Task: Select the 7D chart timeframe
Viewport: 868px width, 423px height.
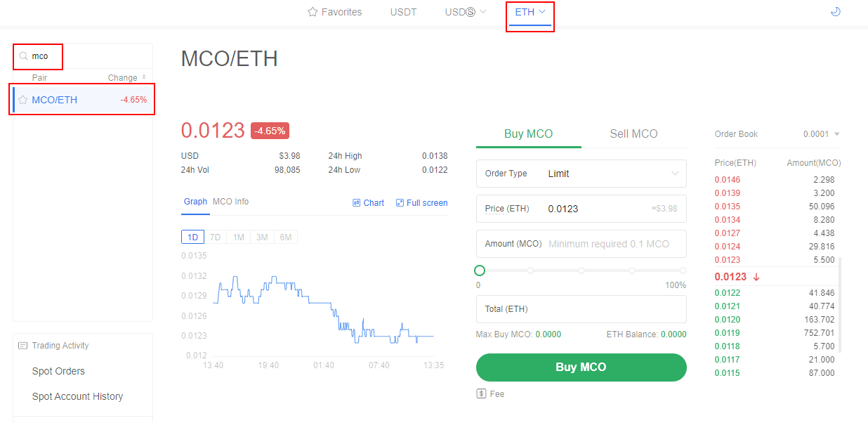Action: pyautogui.click(x=216, y=237)
